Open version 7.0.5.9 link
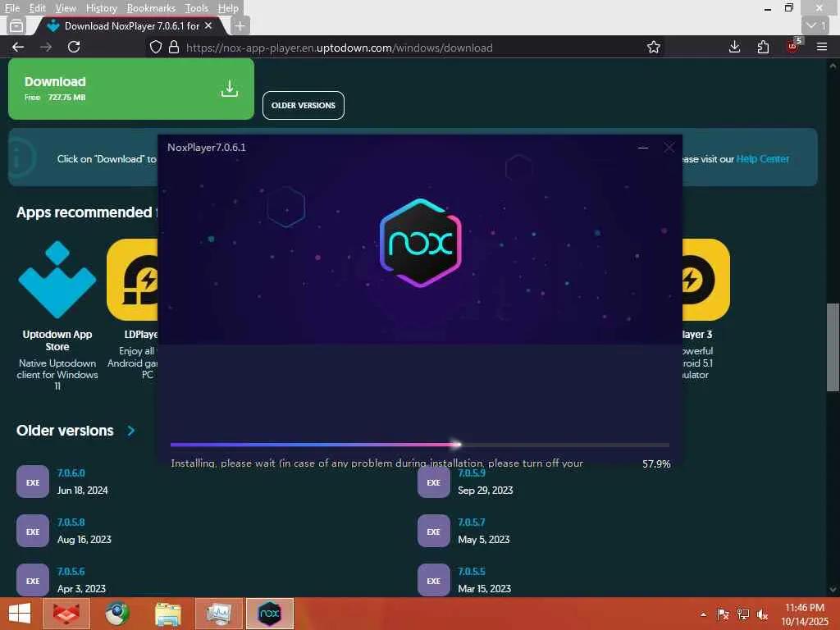The height and width of the screenshot is (630, 840). click(x=472, y=473)
